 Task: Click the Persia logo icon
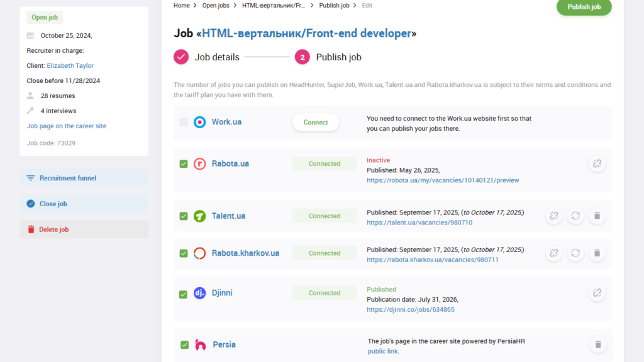tap(201, 345)
